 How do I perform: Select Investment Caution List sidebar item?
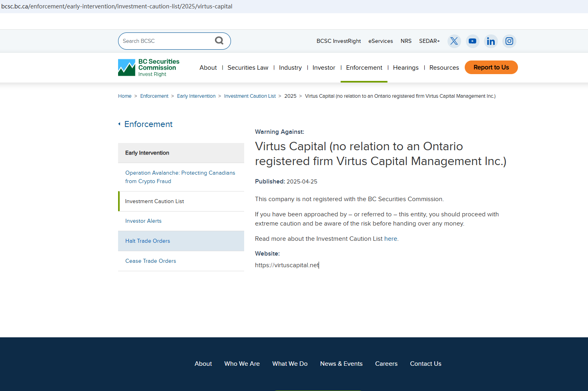pyautogui.click(x=181, y=201)
